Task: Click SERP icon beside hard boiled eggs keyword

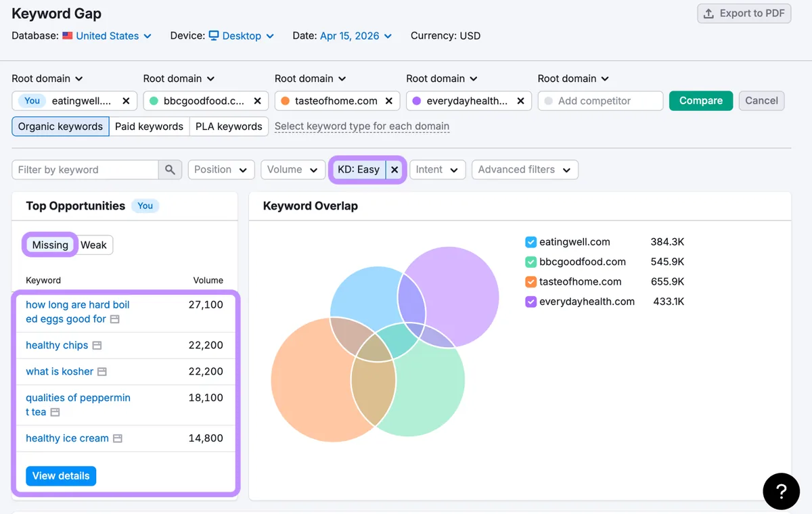Action: click(x=114, y=319)
